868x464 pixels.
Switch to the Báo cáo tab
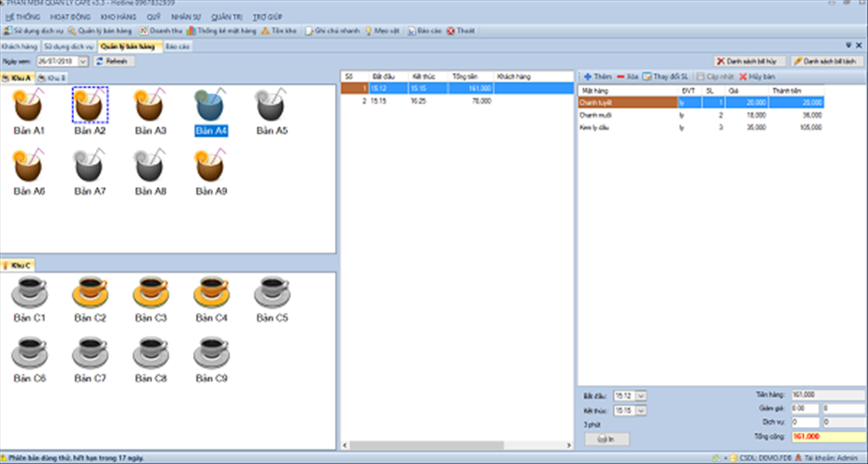178,46
